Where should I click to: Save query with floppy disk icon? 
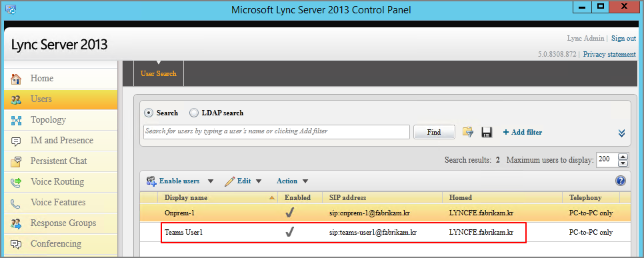point(487,132)
